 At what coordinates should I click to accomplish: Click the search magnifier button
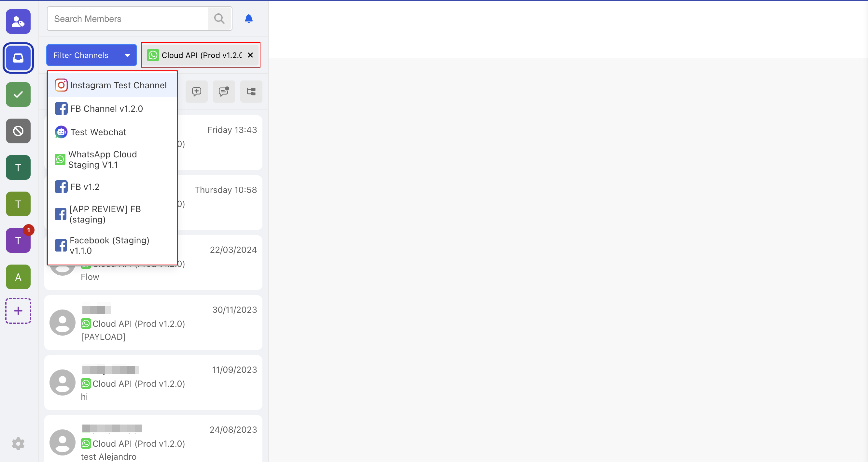(219, 19)
